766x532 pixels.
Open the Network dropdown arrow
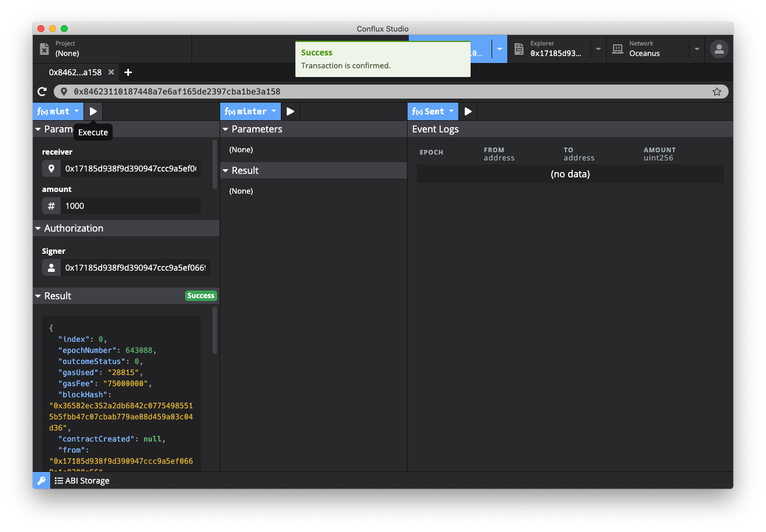[x=697, y=49]
